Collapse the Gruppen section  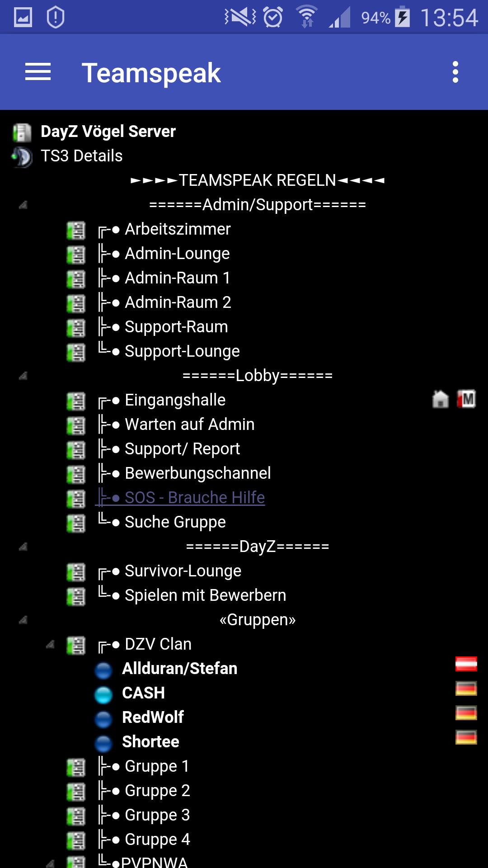pyautogui.click(x=23, y=620)
